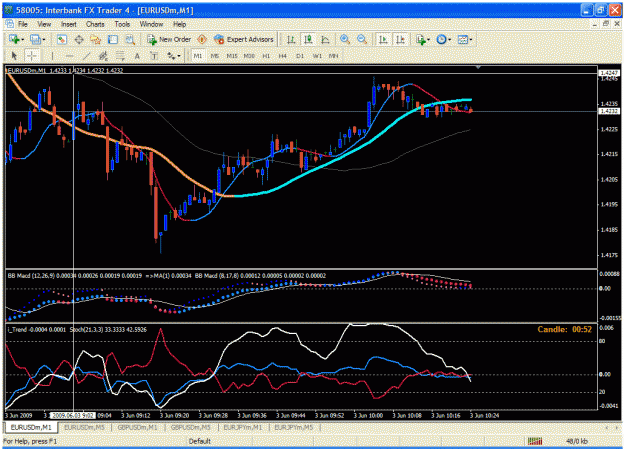Open the File menu
Screen dimensions: 625x449
23,24
